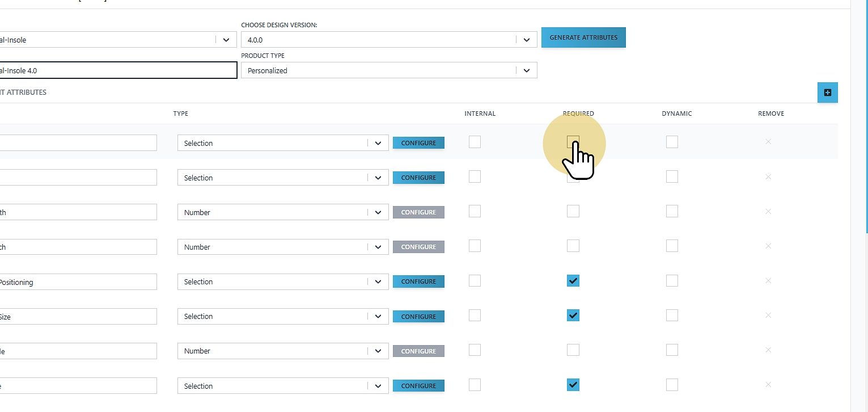Tick Internal on the row ending 'le'
The height and width of the screenshot is (412, 868).
click(x=475, y=350)
